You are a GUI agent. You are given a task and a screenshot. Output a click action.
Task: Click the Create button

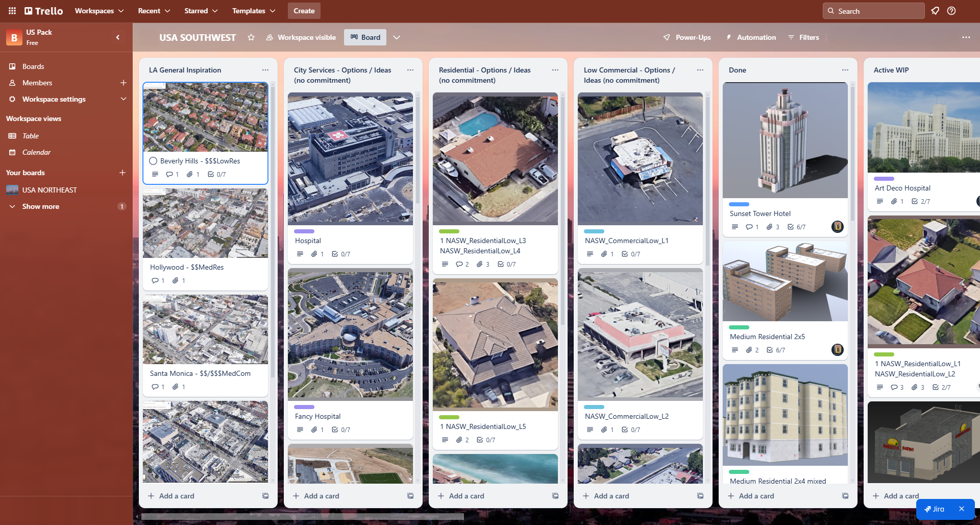304,11
